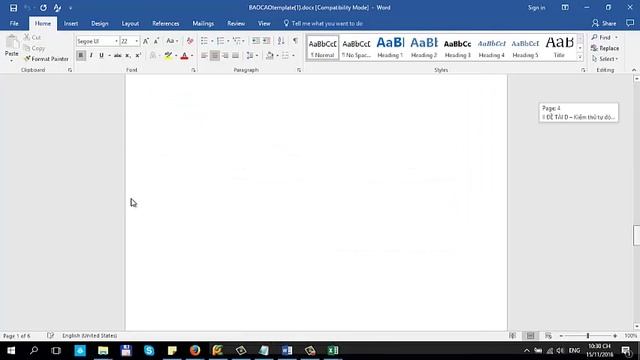This screenshot has height=360, width=640.
Task: Click Sign in link
Action: click(x=536, y=8)
